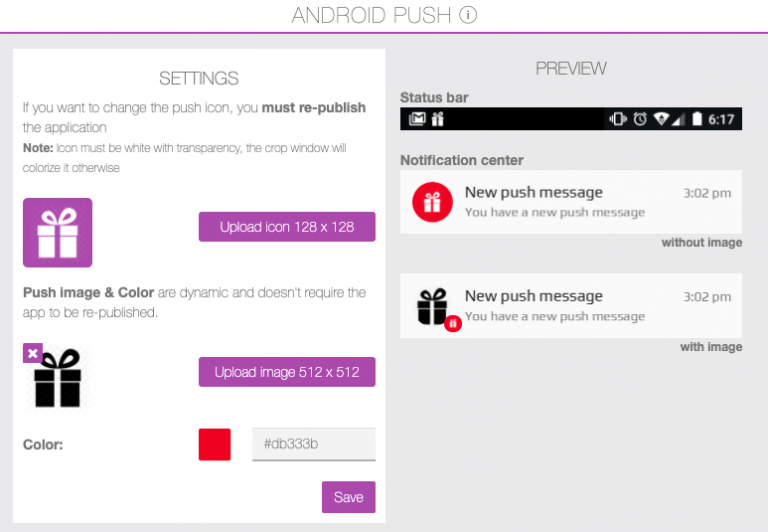This screenshot has width=768, height=532.
Task: Click the #db333b color hex field
Action: (x=313, y=444)
